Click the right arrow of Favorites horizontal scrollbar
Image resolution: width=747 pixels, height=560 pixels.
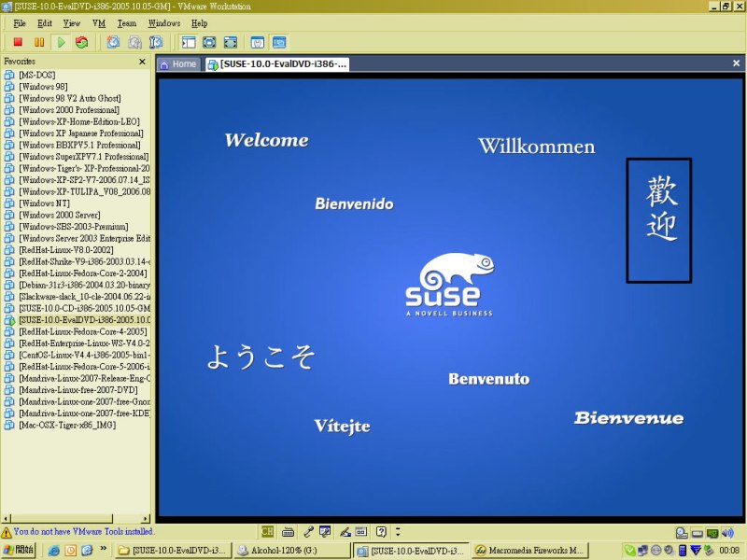[146, 518]
